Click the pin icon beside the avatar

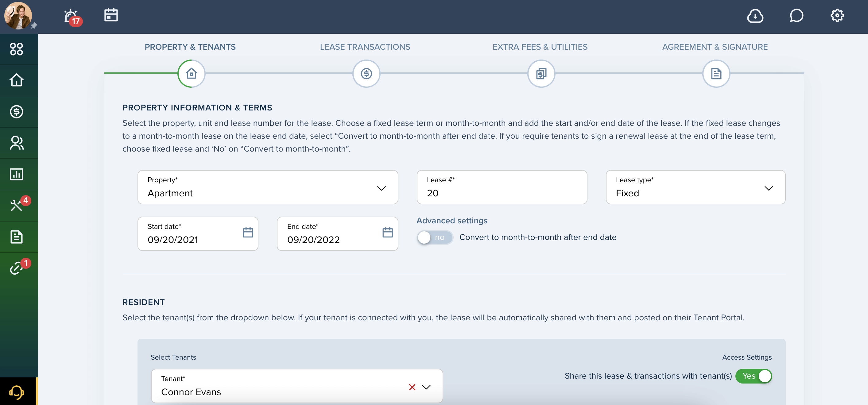click(x=34, y=26)
